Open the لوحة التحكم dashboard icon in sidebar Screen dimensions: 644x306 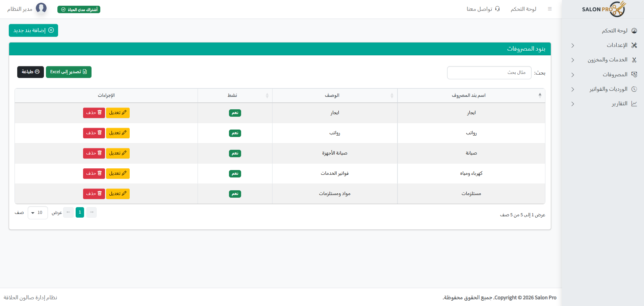tap(634, 30)
